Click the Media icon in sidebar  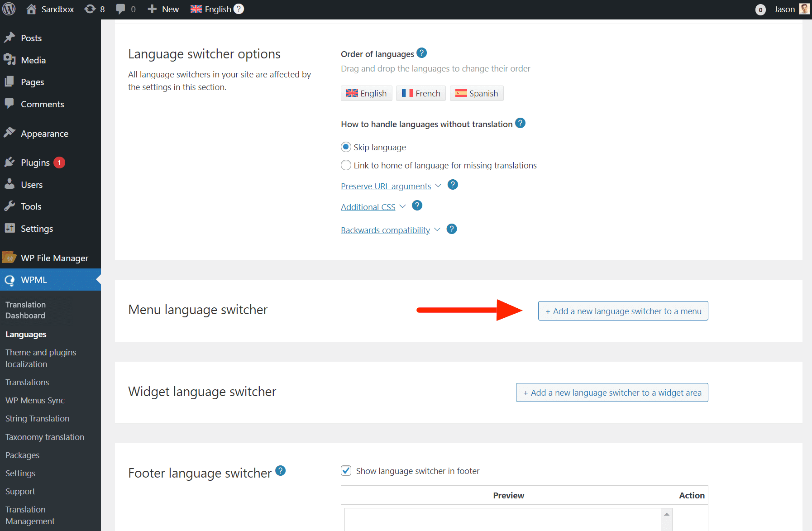pyautogui.click(x=10, y=59)
